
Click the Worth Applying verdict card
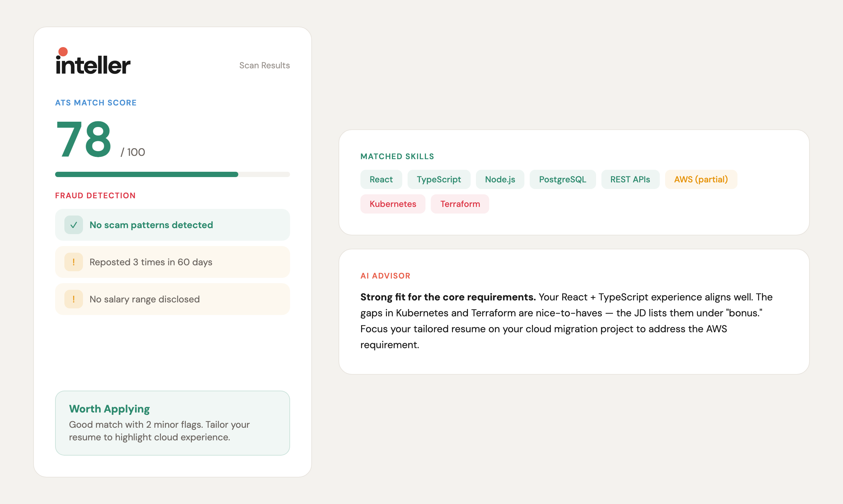click(172, 423)
